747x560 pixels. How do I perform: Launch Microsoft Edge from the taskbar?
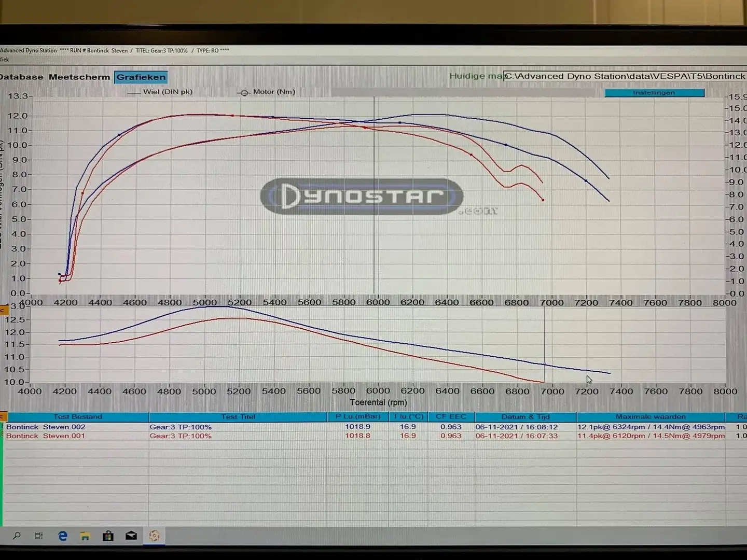[62, 536]
